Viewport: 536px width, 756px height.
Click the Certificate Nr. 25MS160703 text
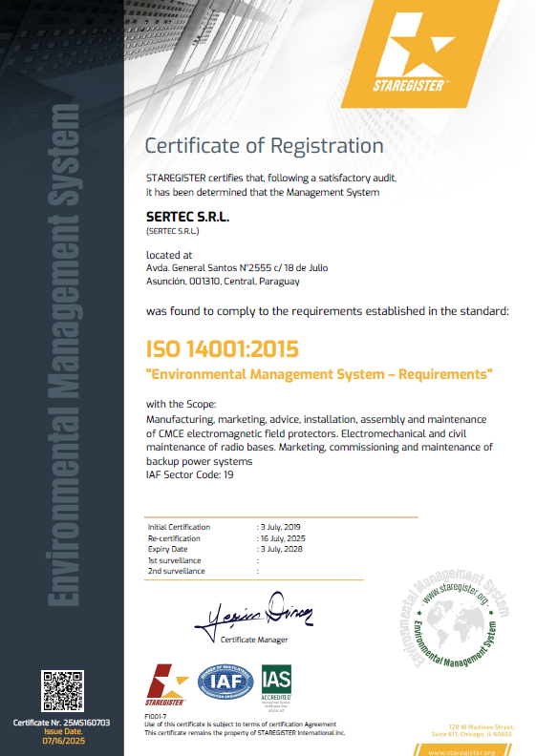point(61,723)
